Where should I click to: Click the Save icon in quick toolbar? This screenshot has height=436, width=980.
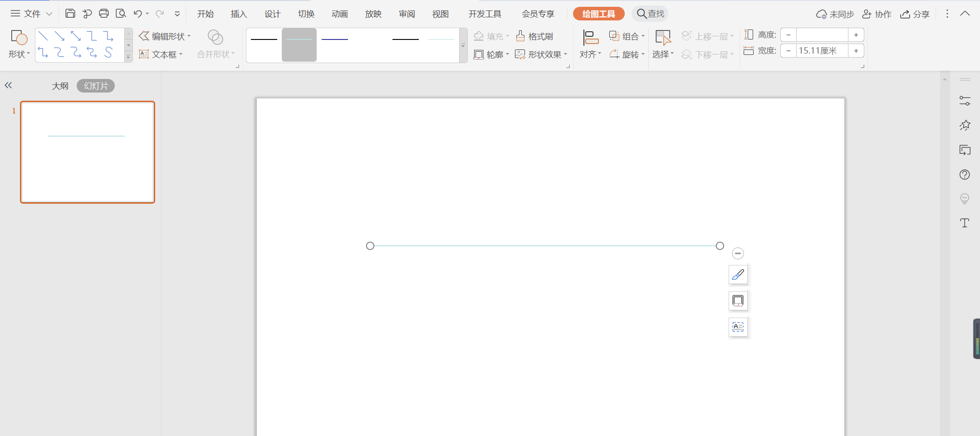pos(70,14)
